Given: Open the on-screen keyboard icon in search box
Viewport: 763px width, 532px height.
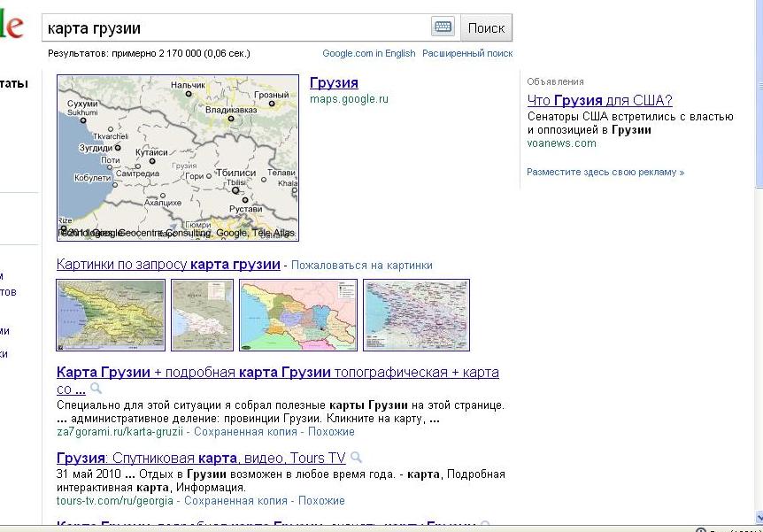Looking at the screenshot, I should pos(443,27).
